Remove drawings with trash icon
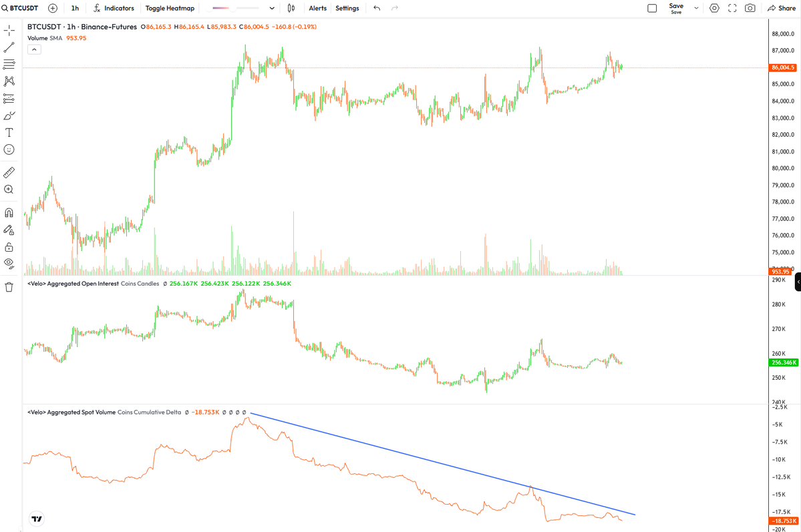This screenshot has height=532, width=801. click(9, 287)
